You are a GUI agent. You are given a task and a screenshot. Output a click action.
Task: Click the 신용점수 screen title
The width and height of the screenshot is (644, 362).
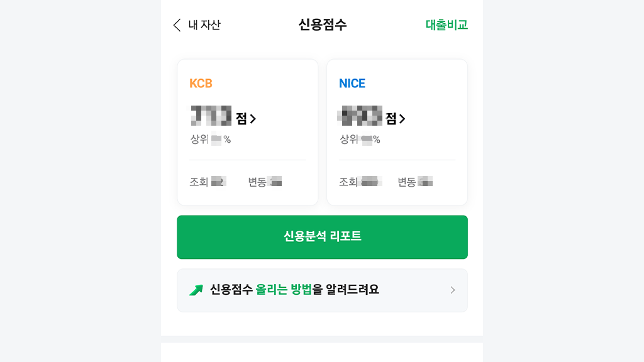tap(322, 25)
